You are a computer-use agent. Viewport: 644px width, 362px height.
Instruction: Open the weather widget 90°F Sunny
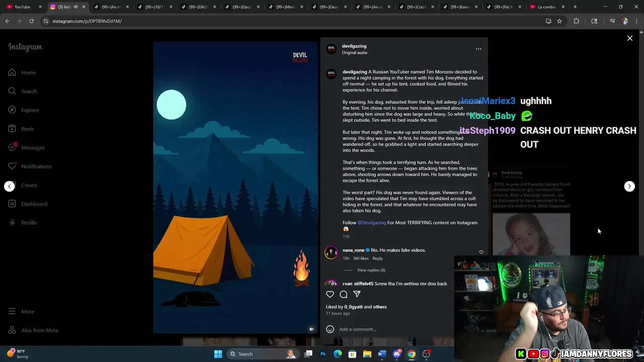(x=18, y=354)
